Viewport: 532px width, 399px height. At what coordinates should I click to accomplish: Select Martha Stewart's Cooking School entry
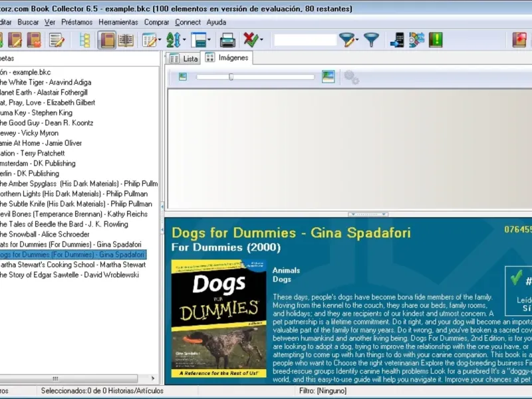click(73, 265)
